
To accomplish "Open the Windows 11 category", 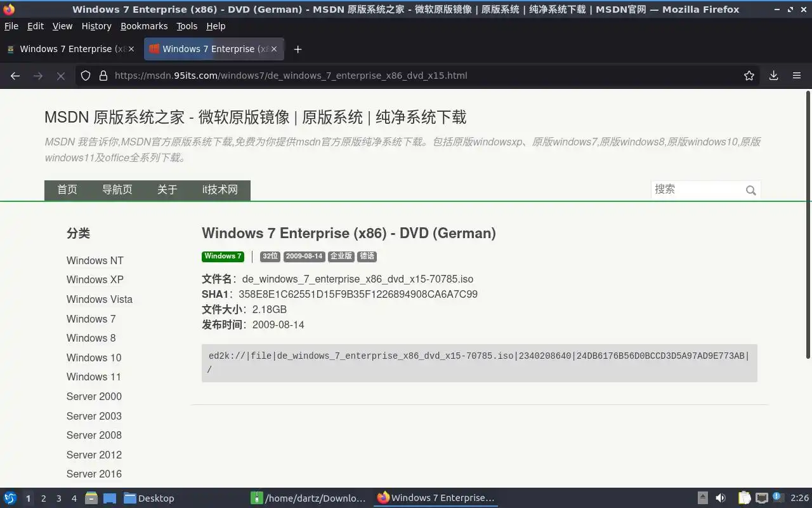I will [x=94, y=377].
